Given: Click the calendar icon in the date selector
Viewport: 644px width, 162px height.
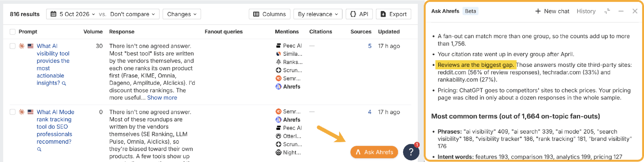Looking at the screenshot, I should [x=54, y=14].
